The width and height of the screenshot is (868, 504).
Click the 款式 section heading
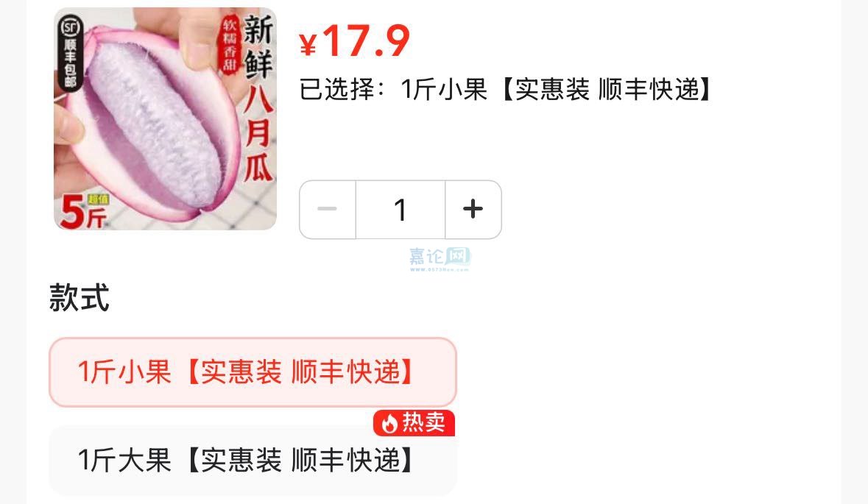tap(80, 297)
